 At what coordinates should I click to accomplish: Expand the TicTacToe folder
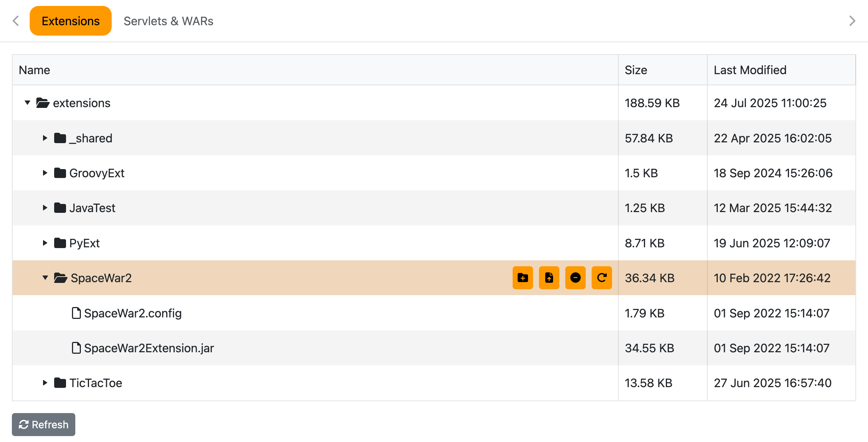point(45,383)
